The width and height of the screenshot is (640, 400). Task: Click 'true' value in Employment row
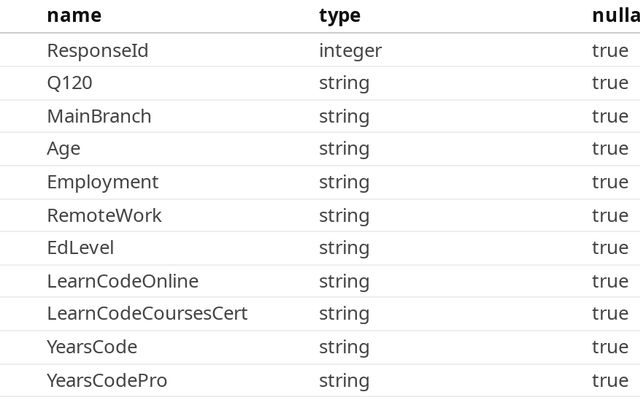[610, 182]
